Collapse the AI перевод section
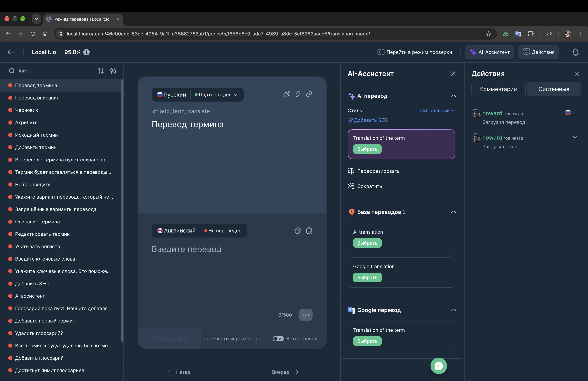The width and height of the screenshot is (588, 381). [453, 96]
